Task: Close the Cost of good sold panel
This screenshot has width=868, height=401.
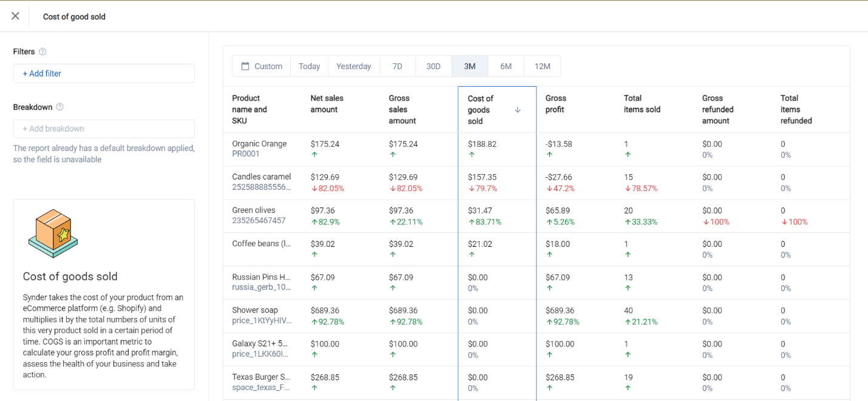Action: coord(15,16)
